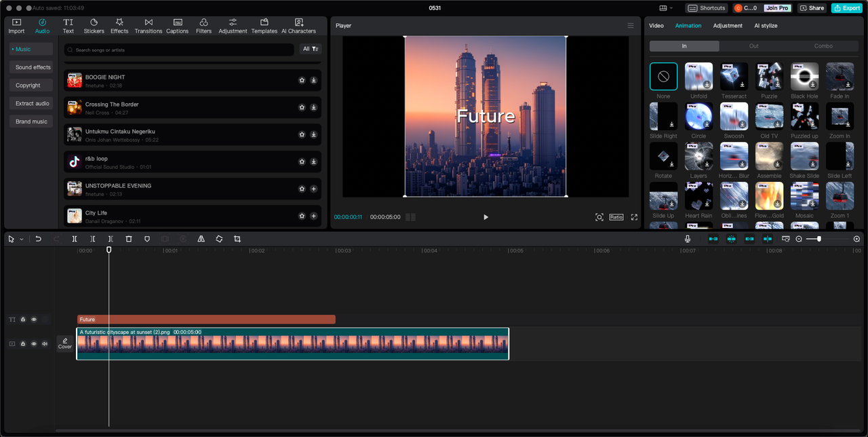The width and height of the screenshot is (868, 437).
Task: Hide the main video track eye icon
Action: point(34,344)
